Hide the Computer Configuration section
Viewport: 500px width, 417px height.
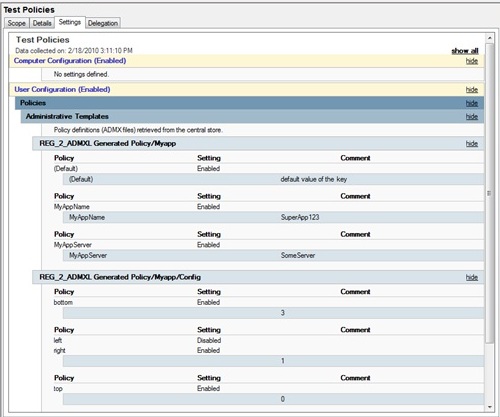click(472, 61)
